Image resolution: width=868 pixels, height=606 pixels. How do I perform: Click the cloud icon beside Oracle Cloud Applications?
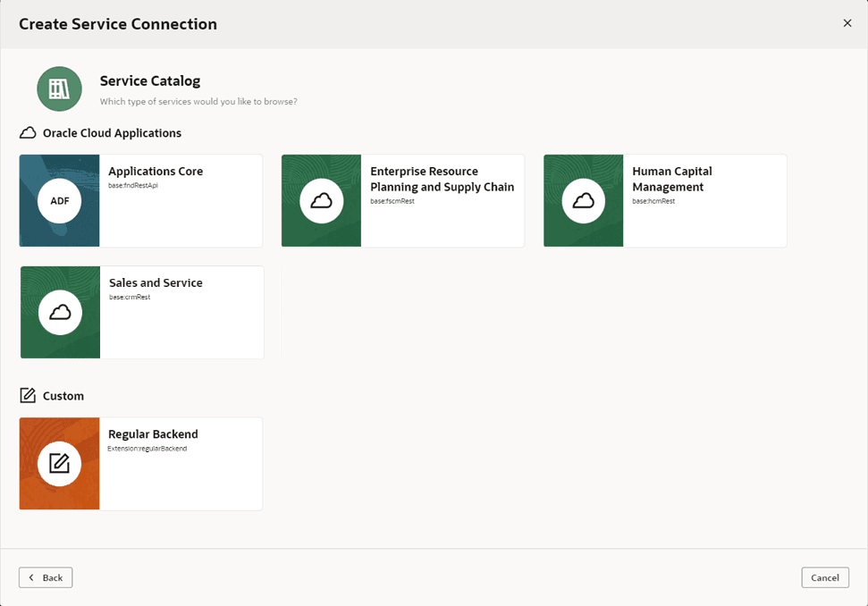pyautogui.click(x=28, y=133)
